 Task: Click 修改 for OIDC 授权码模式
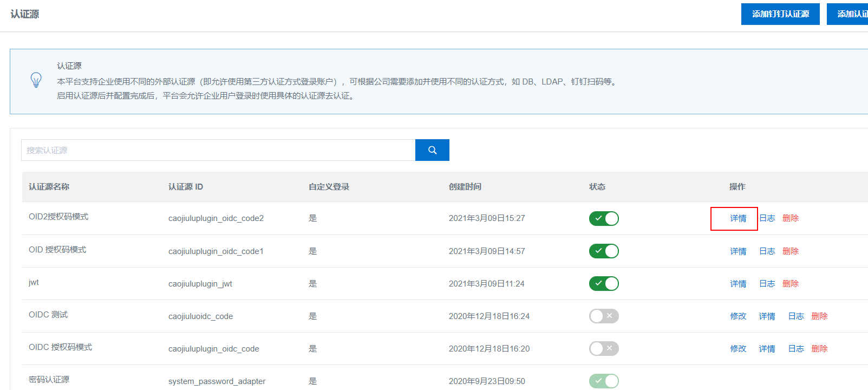click(738, 349)
